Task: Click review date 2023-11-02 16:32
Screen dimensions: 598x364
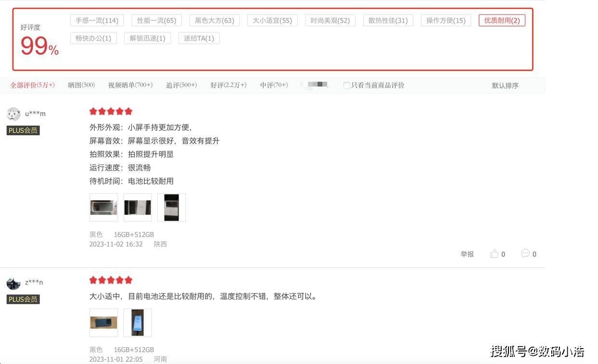Action: (116, 244)
